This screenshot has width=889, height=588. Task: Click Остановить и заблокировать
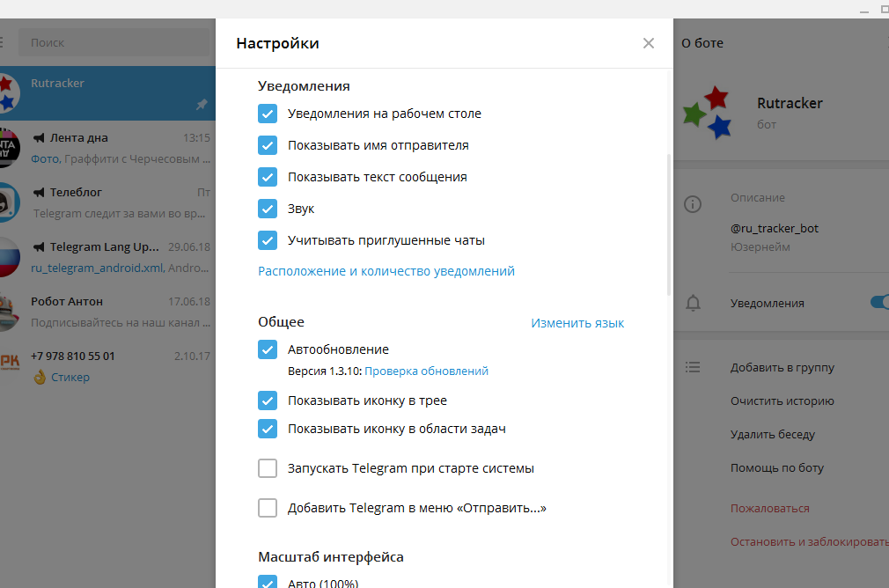click(810, 541)
